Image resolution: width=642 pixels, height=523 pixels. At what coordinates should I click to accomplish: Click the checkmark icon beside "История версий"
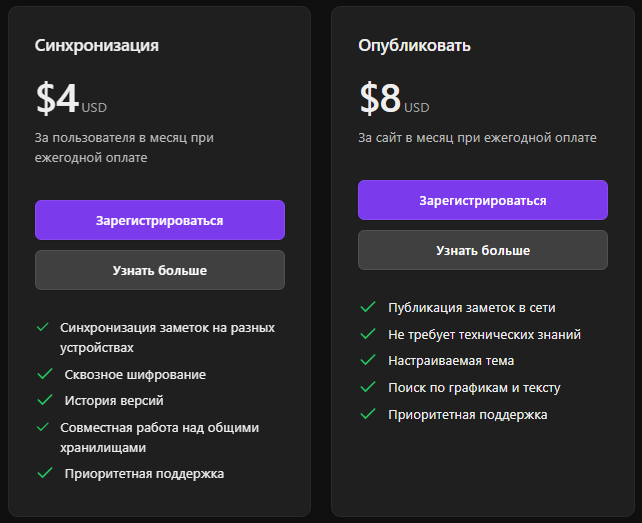click(43, 400)
